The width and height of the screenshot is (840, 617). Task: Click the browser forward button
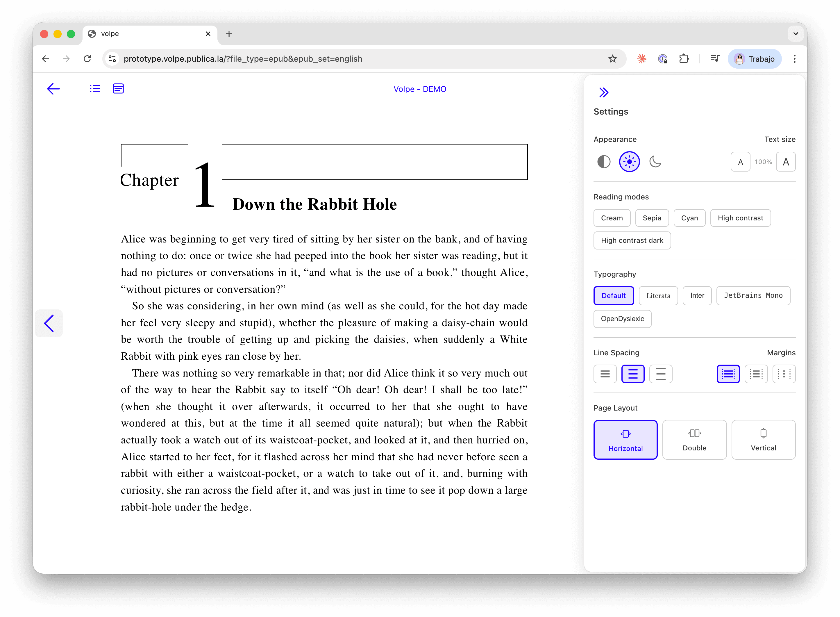coord(66,59)
